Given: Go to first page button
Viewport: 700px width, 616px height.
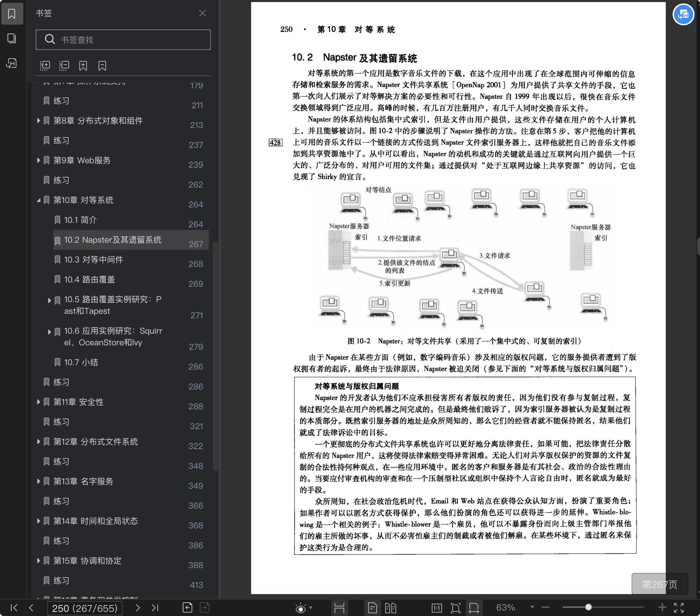Looking at the screenshot, I should click(x=14, y=608).
